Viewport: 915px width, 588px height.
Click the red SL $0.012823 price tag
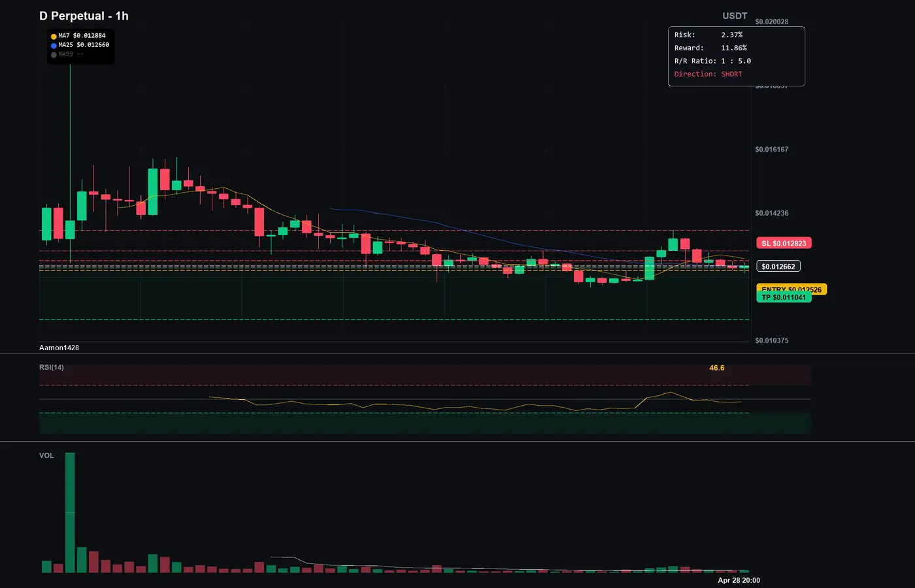pos(784,243)
